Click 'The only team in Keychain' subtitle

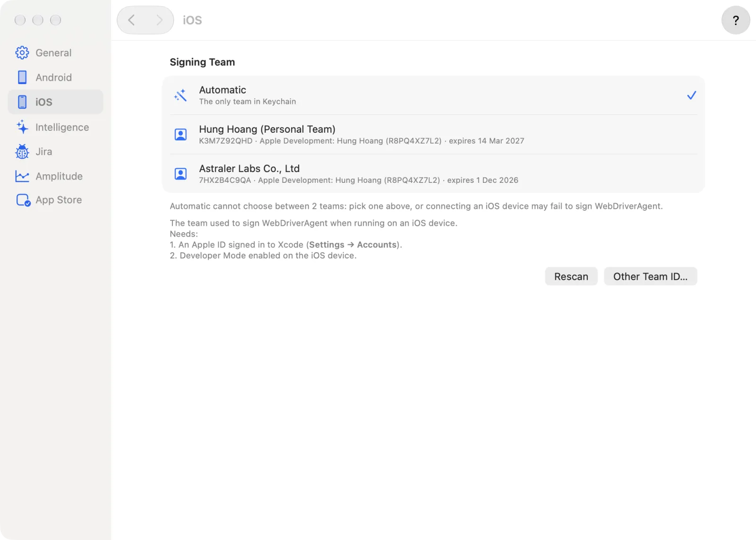[x=248, y=102]
